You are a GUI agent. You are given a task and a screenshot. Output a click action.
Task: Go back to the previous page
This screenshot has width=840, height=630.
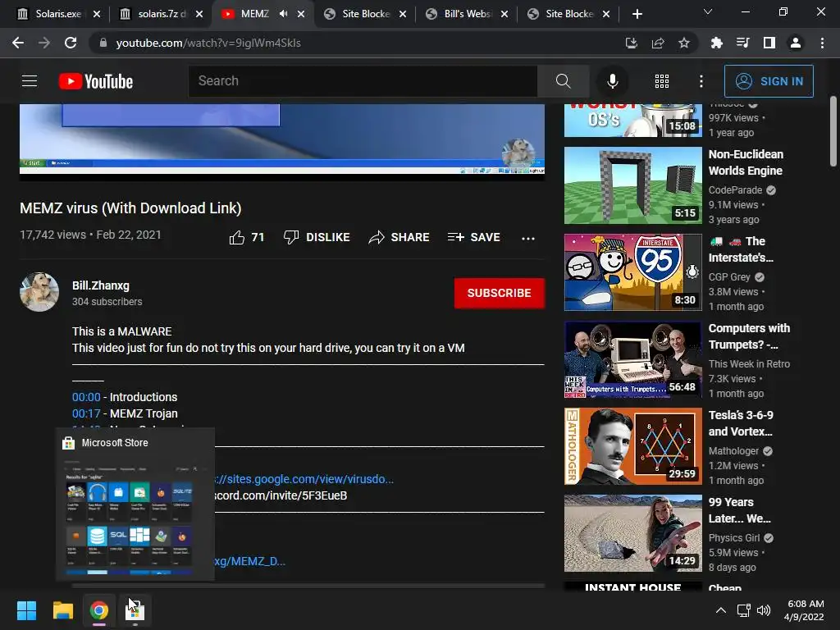point(18,43)
